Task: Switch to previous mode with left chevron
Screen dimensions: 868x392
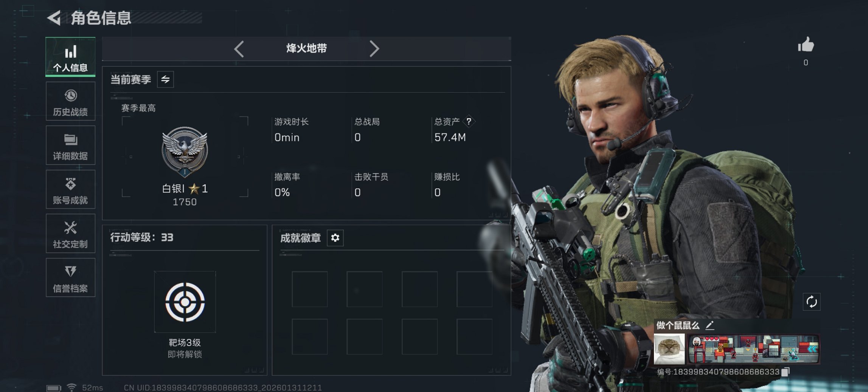Action: pyautogui.click(x=239, y=49)
